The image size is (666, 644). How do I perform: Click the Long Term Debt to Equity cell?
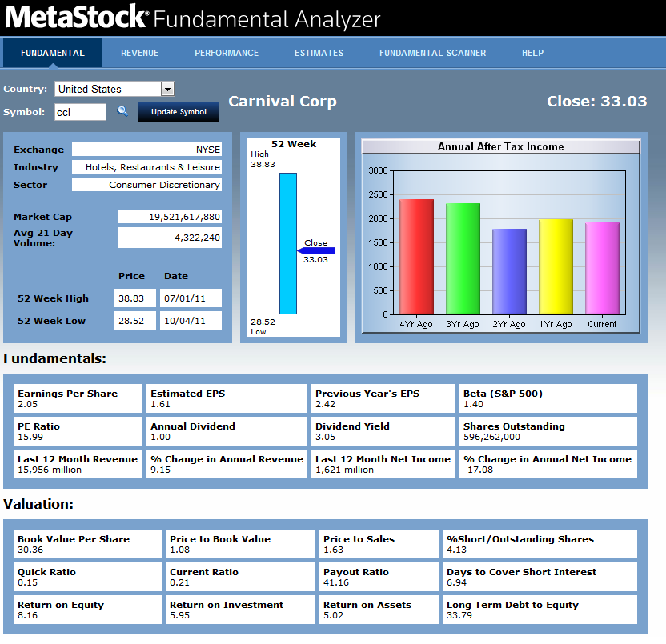pos(540,610)
